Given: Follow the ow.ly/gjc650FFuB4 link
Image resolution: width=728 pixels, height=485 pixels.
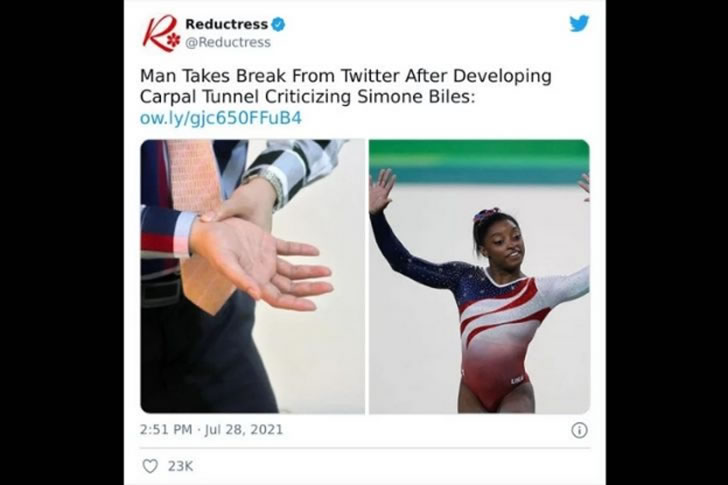Looking at the screenshot, I should point(221,118).
